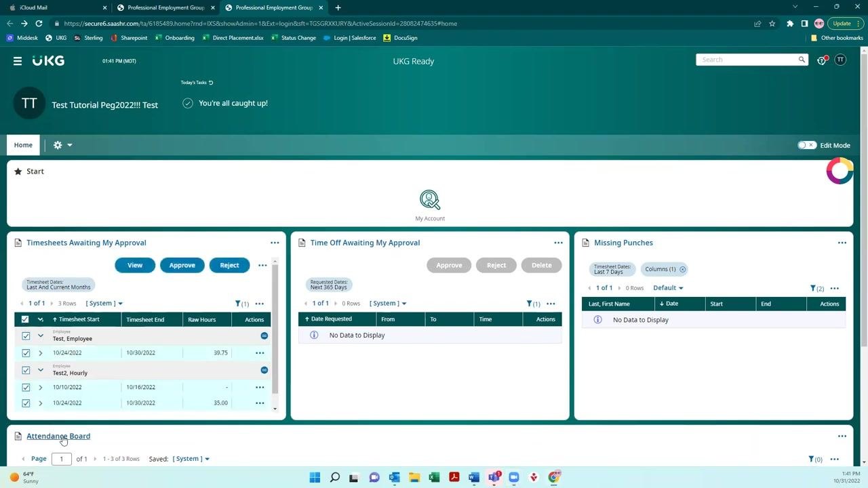
Task: Select the Home tab
Action: tap(23, 145)
